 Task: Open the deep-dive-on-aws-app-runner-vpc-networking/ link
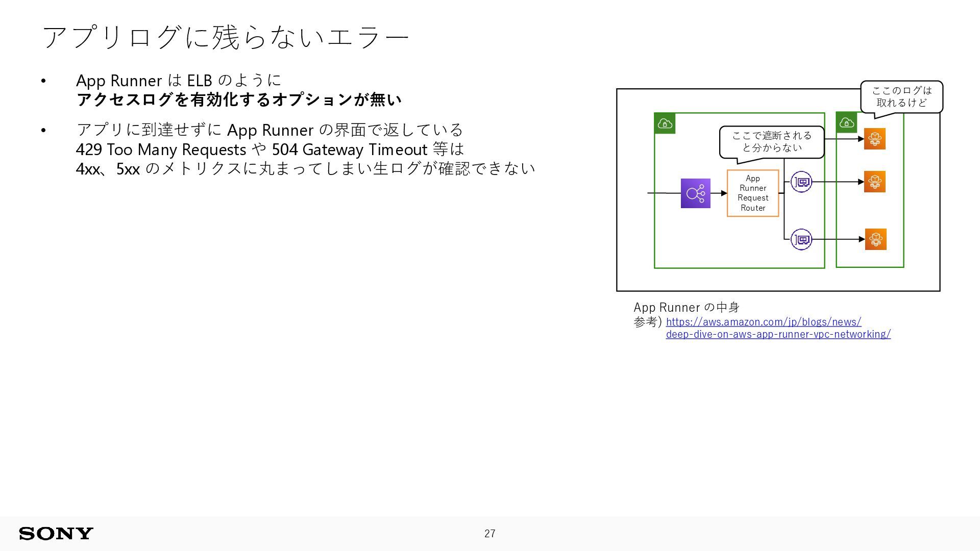tap(778, 334)
